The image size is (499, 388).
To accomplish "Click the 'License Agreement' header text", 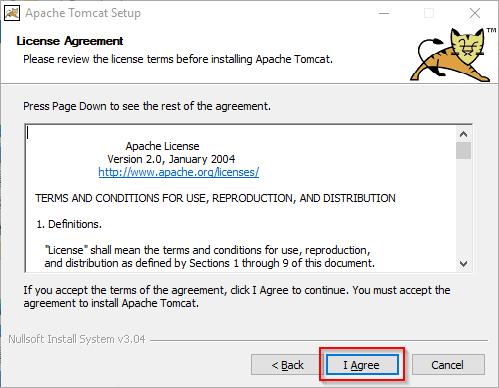I will click(x=70, y=41).
